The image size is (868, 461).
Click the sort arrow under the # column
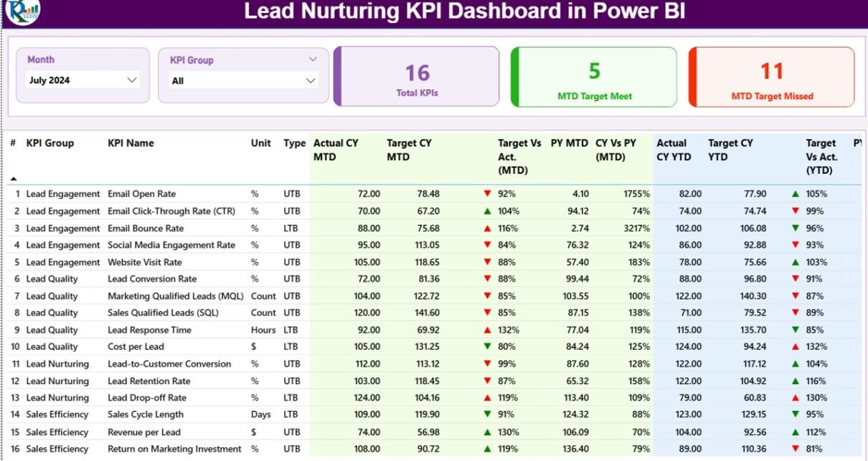tap(14, 178)
